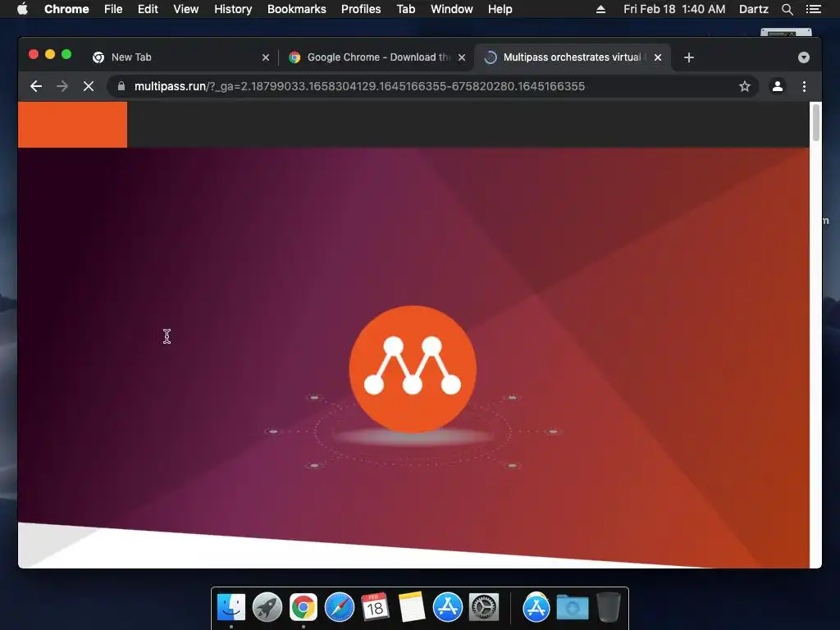This screenshot has height=630, width=840.
Task: Open a new tab with plus button
Action: 689,57
